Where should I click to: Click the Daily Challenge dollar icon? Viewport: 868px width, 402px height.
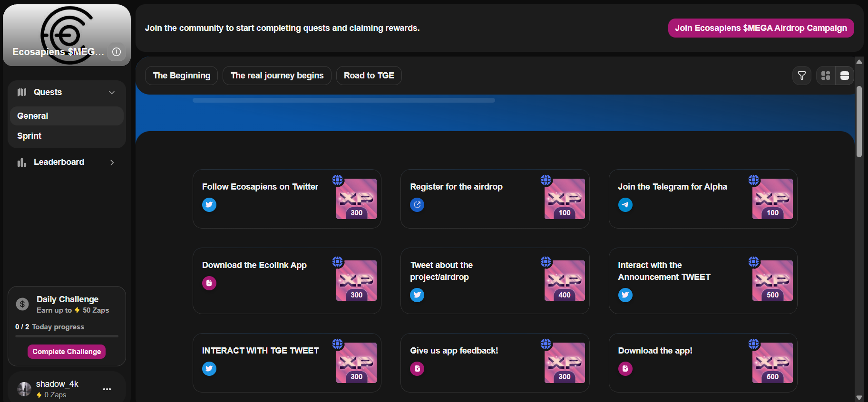[22, 304]
